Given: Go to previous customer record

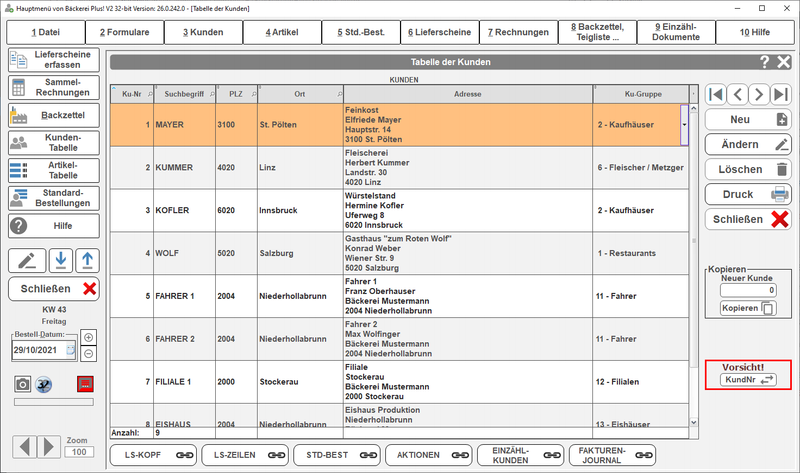Looking at the screenshot, I should coord(738,94).
